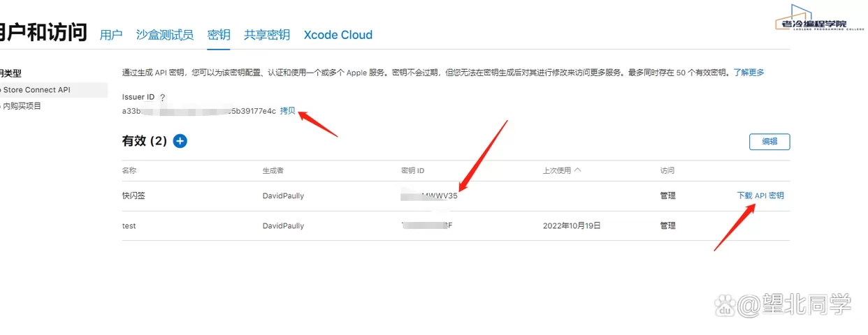This screenshot has height=335, width=868.
Task: Click the 拷贝 link for Issuer ID
Action: click(288, 111)
